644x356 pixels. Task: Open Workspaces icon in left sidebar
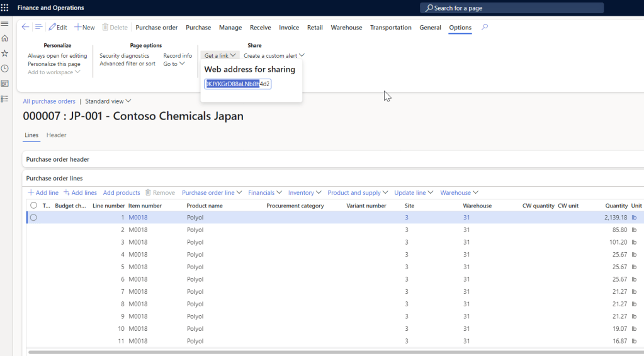(5, 84)
